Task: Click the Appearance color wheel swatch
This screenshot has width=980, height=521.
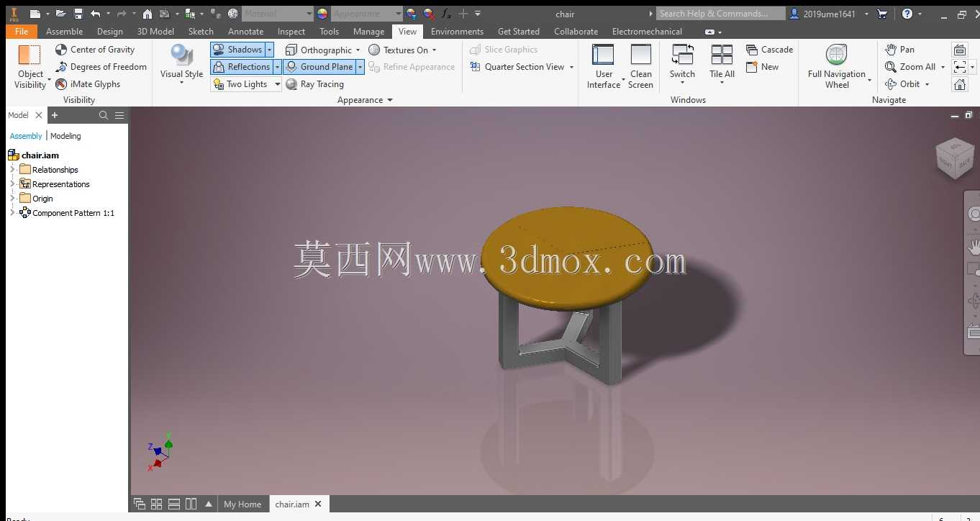Action: pos(322,14)
